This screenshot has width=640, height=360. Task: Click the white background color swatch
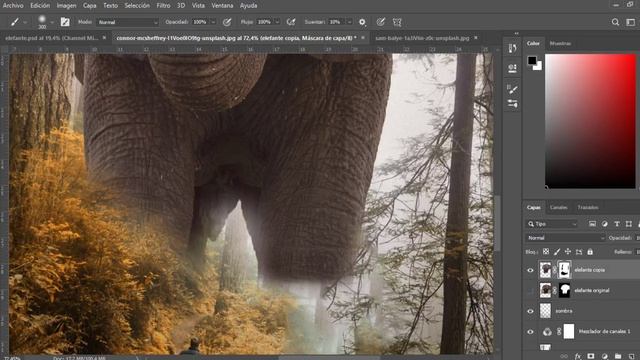coord(538,67)
